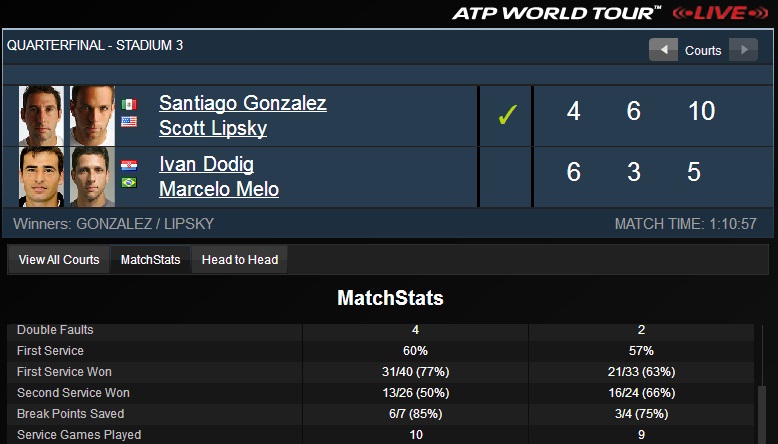
Task: Click the Brazil flag icon
Action: coord(129,183)
